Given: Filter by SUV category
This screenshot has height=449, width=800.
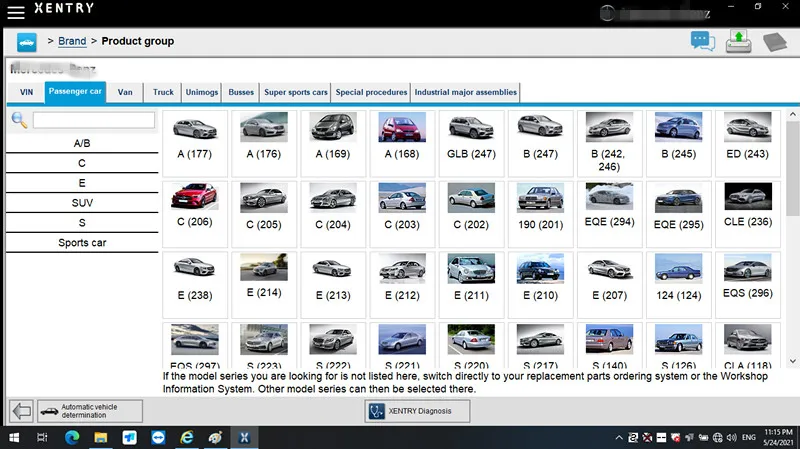Looking at the screenshot, I should [x=82, y=203].
